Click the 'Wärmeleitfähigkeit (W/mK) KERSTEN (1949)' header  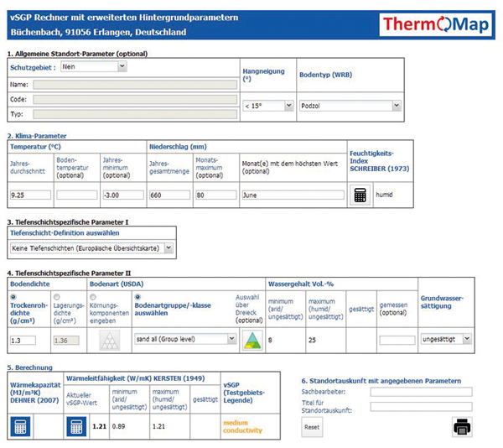coord(135,378)
